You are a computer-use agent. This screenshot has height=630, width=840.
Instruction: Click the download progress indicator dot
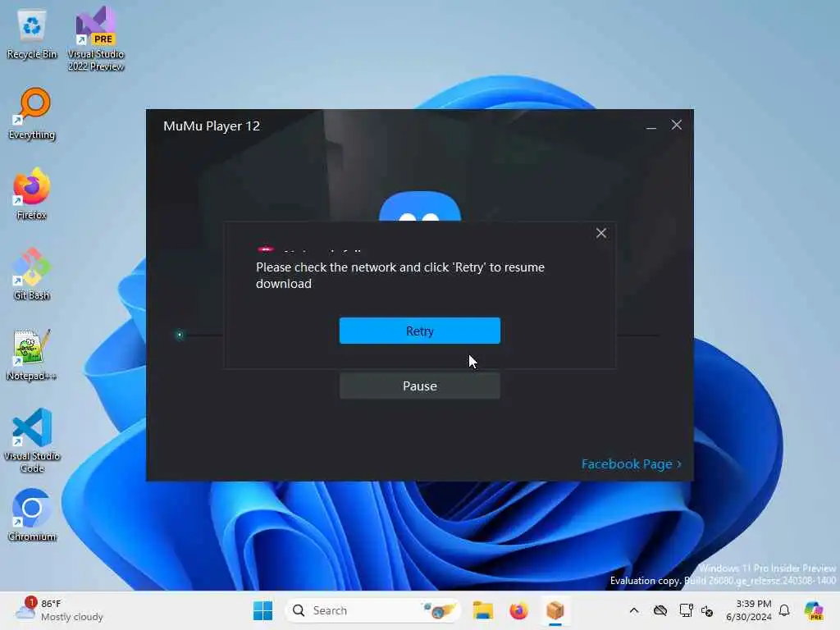coord(180,336)
